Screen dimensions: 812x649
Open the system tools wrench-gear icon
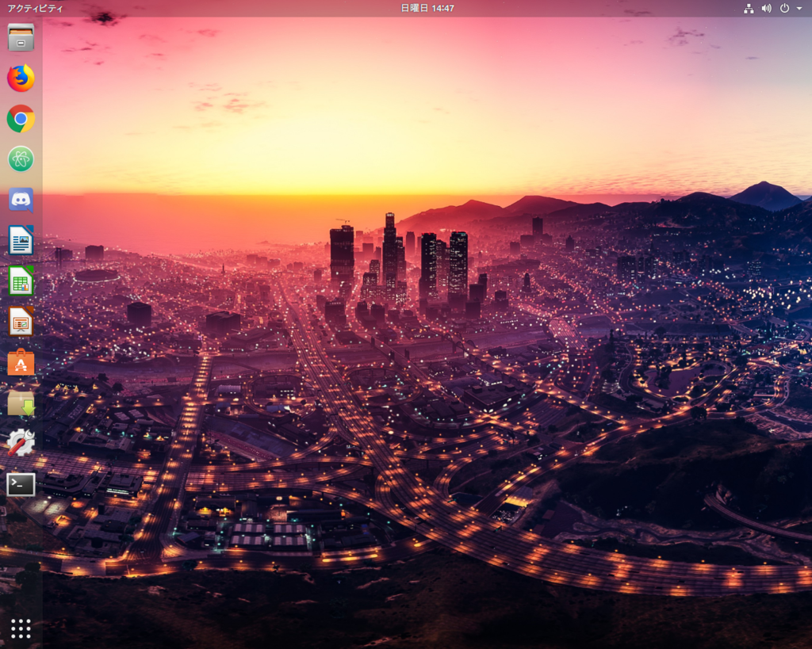click(x=21, y=444)
